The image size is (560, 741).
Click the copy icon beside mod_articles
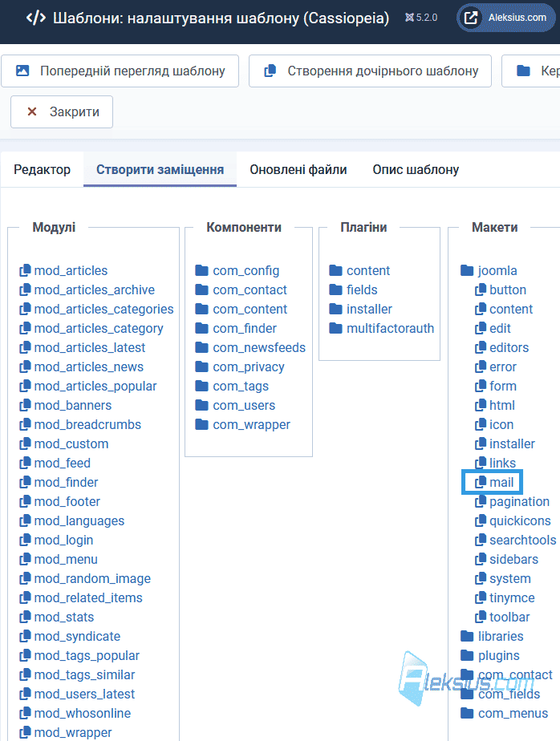(x=25, y=270)
